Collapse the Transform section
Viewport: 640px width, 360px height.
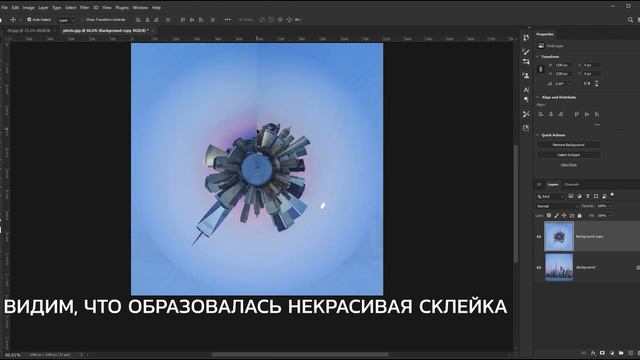coord(538,57)
